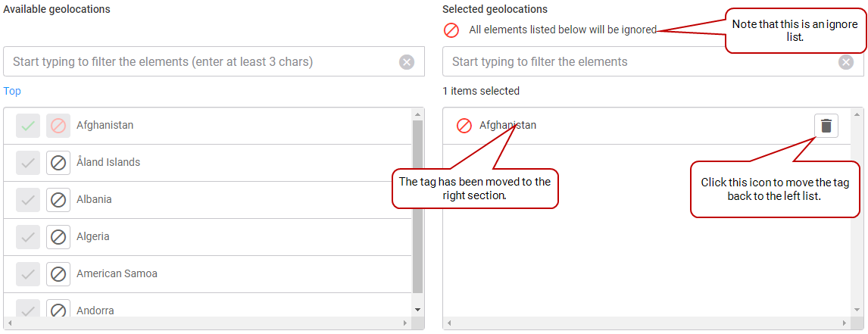Click the ignore icon for American Samoa

58,273
